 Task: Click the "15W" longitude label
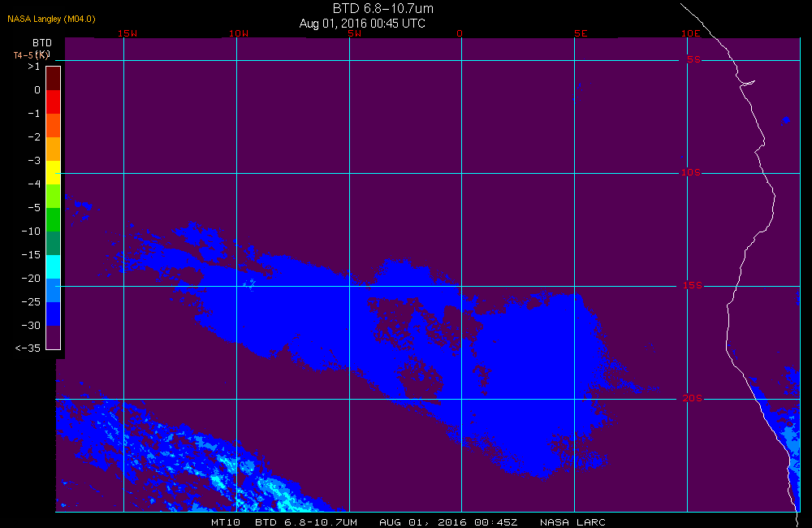point(127,33)
